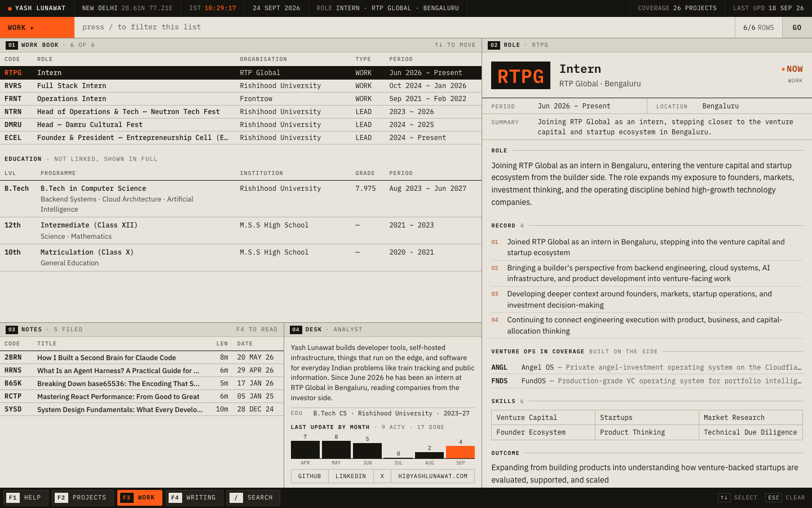Click the Technical Due Diligence skill cell
This screenshot has width=812, height=508.
751,432
